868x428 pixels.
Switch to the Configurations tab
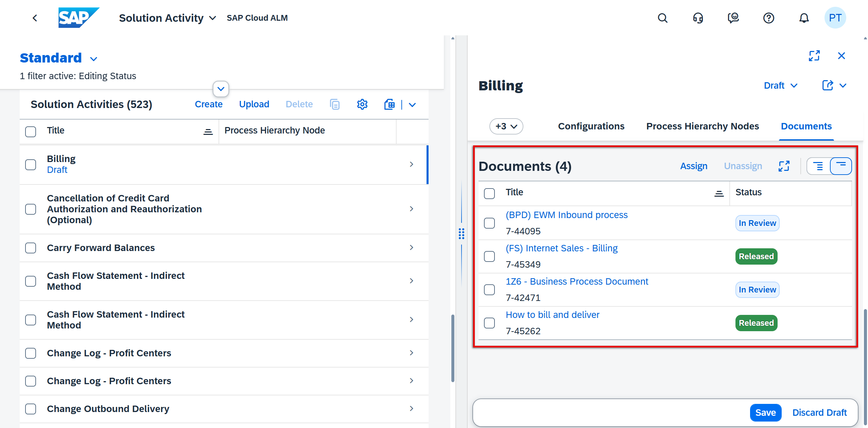(x=591, y=126)
